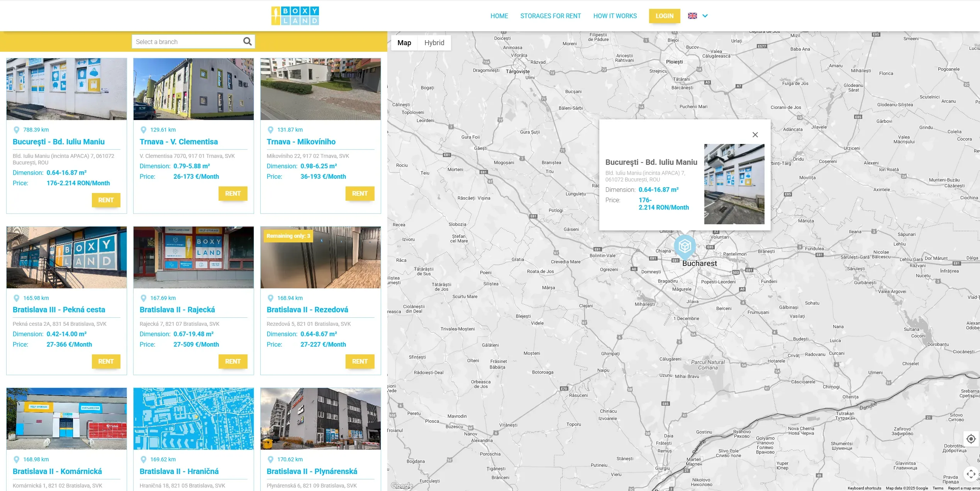Click the 'Remaining only: 3' badge
The height and width of the screenshot is (491, 980).
(x=288, y=236)
